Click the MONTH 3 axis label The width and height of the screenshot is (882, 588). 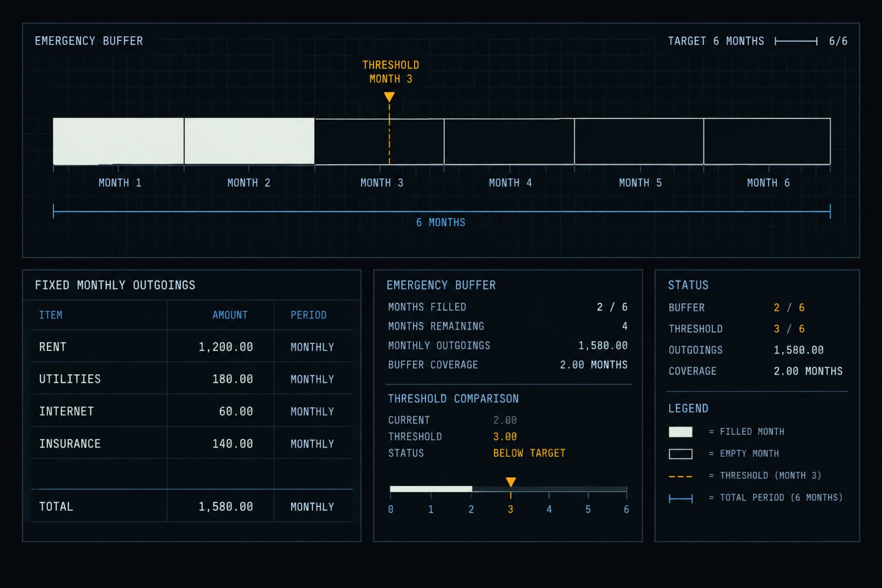382,183
